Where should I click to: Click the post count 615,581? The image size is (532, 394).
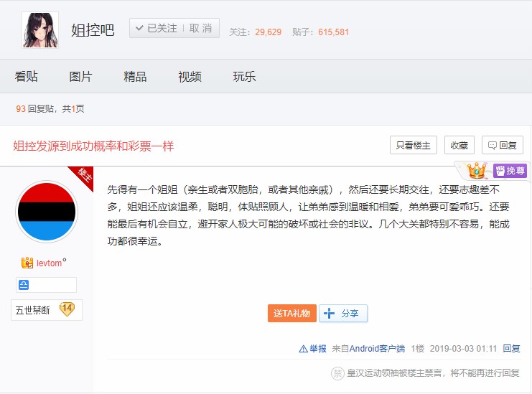click(x=333, y=32)
